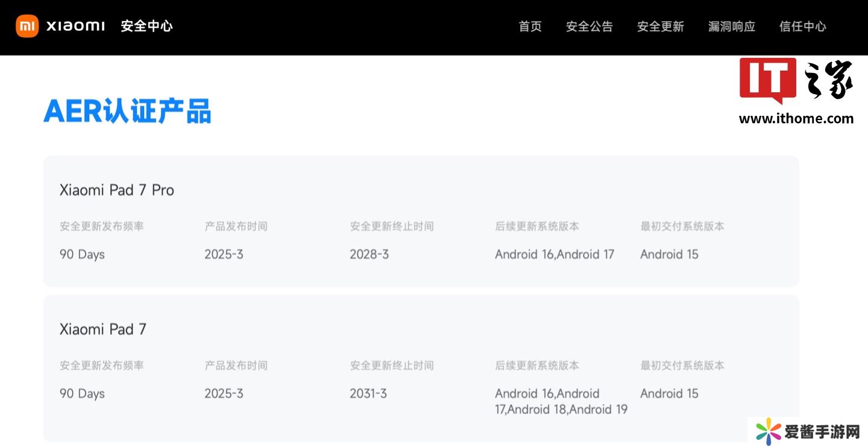Click the orange Xiaomi MI logo icon
868x447 pixels.
[27, 26]
